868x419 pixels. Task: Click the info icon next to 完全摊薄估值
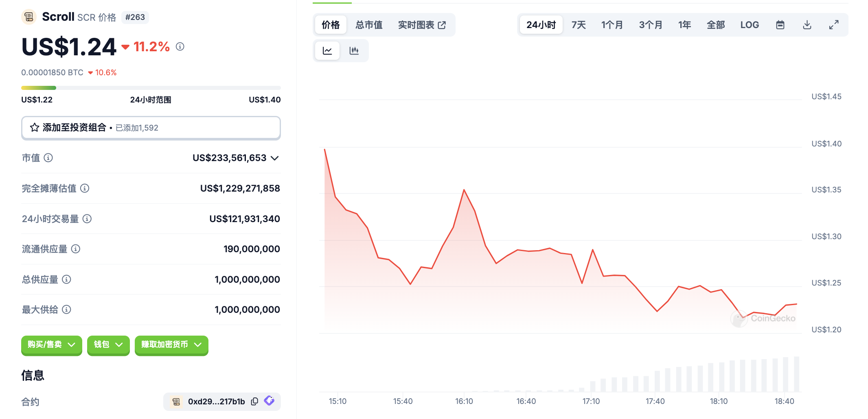[x=85, y=188]
